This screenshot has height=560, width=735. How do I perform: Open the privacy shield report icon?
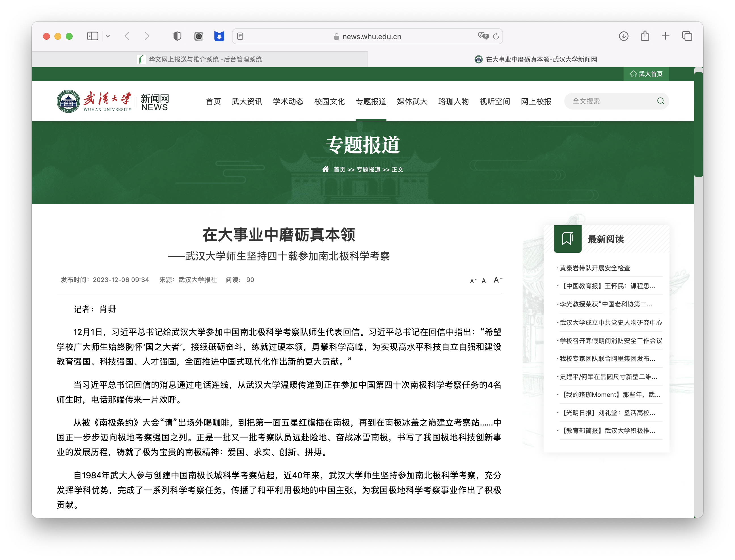point(177,36)
